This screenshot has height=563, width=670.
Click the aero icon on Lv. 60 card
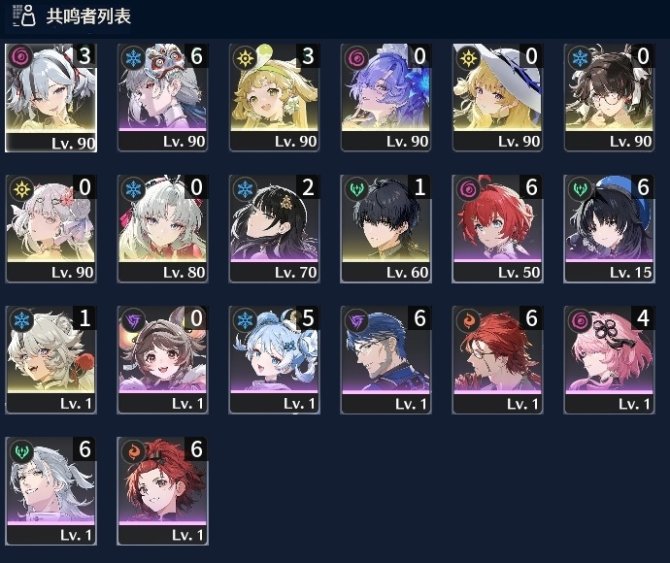click(x=357, y=189)
